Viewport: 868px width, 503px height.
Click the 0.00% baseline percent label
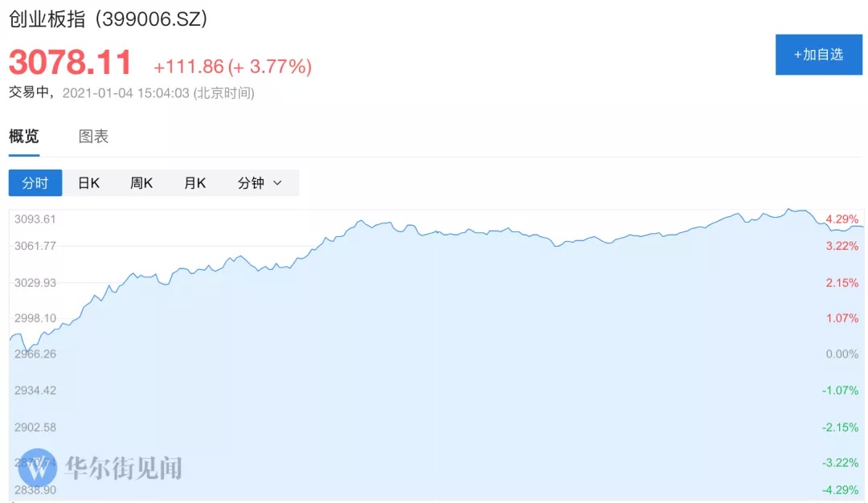(842, 354)
